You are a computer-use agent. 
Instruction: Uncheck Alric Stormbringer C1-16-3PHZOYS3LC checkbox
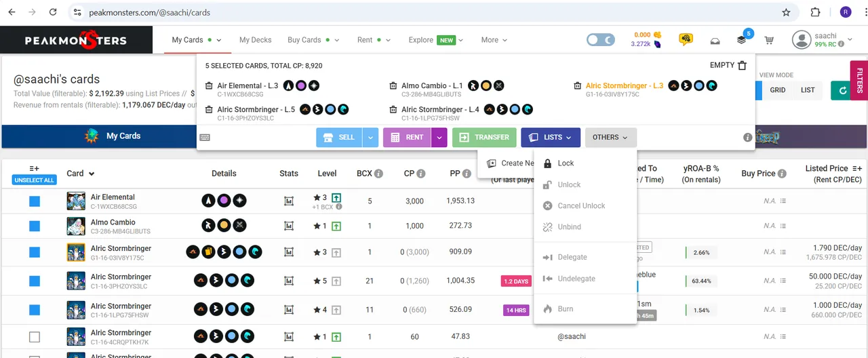[x=35, y=281]
